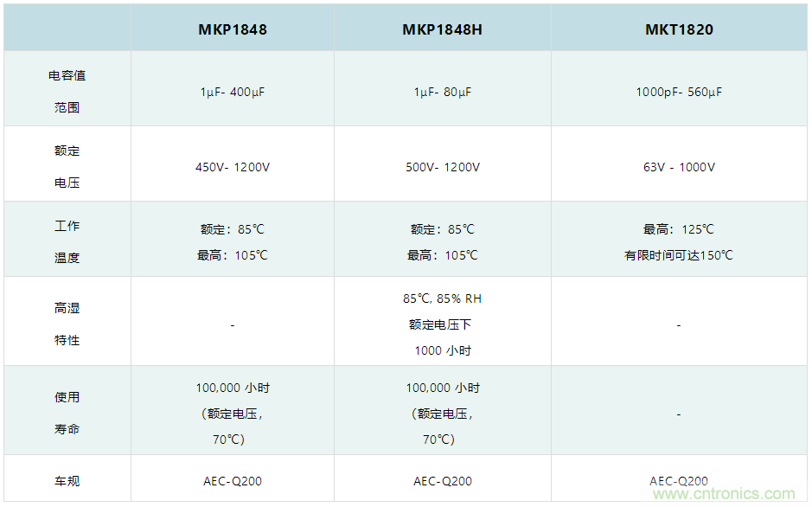Click the 500V- 1200V voltage cell
Screen dimensions: 812x507
pos(442,167)
